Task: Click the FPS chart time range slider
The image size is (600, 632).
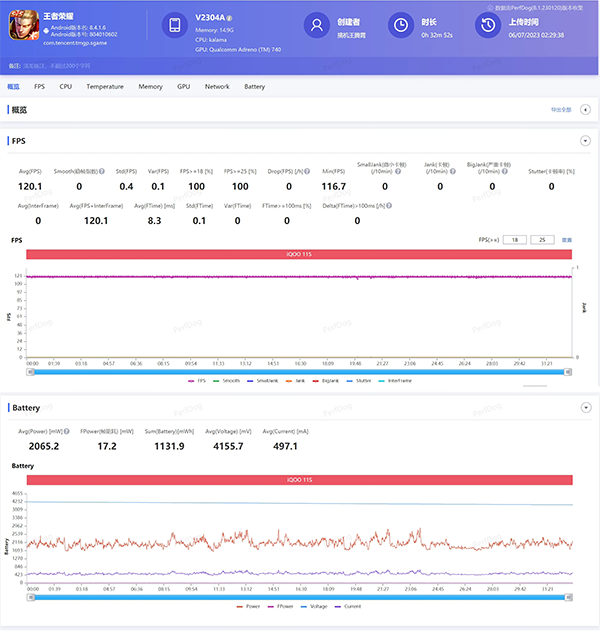Action: pyautogui.click(x=300, y=370)
